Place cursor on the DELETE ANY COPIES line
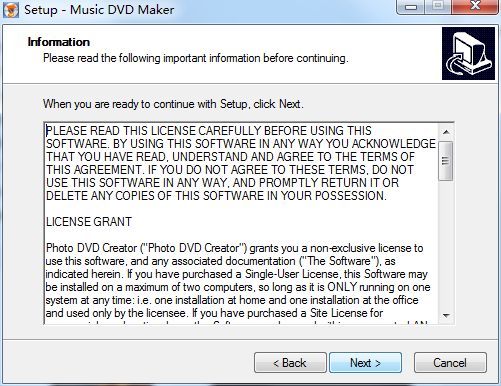 [216, 196]
